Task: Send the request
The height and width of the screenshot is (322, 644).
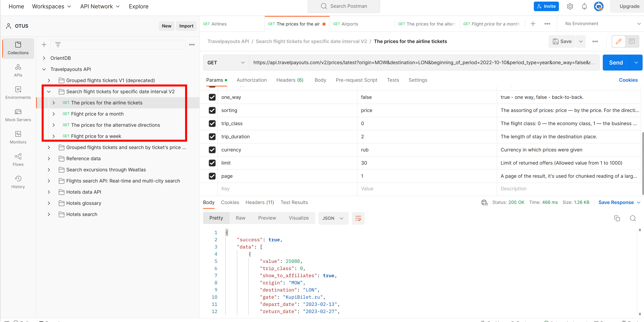Action: [x=616, y=63]
